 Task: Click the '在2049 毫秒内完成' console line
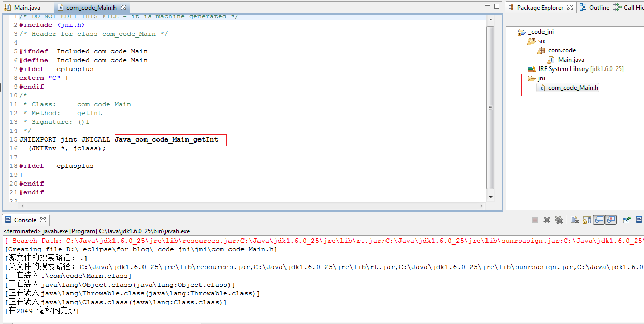coord(42,311)
